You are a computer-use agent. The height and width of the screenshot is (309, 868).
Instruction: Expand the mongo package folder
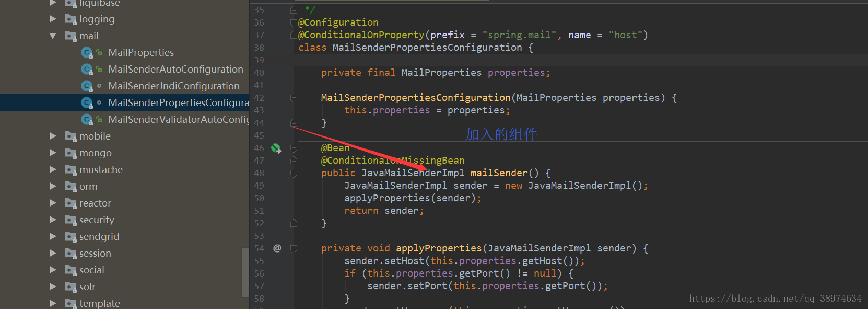pyautogui.click(x=53, y=153)
